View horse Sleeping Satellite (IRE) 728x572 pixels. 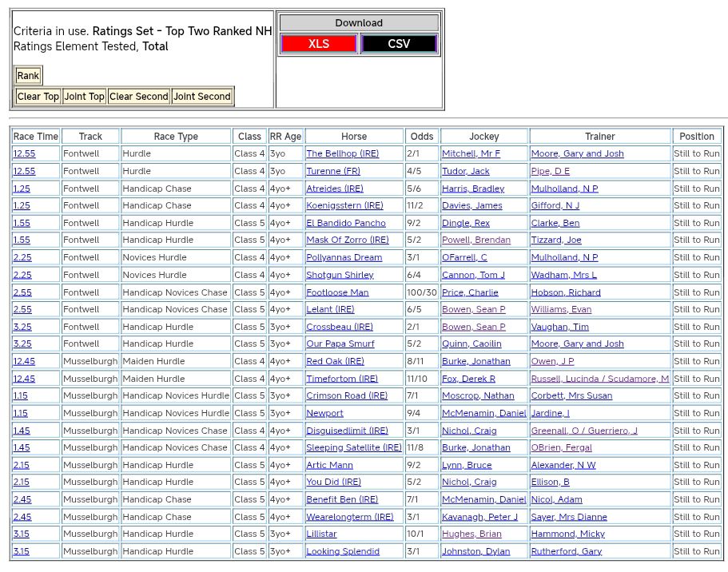point(353,447)
